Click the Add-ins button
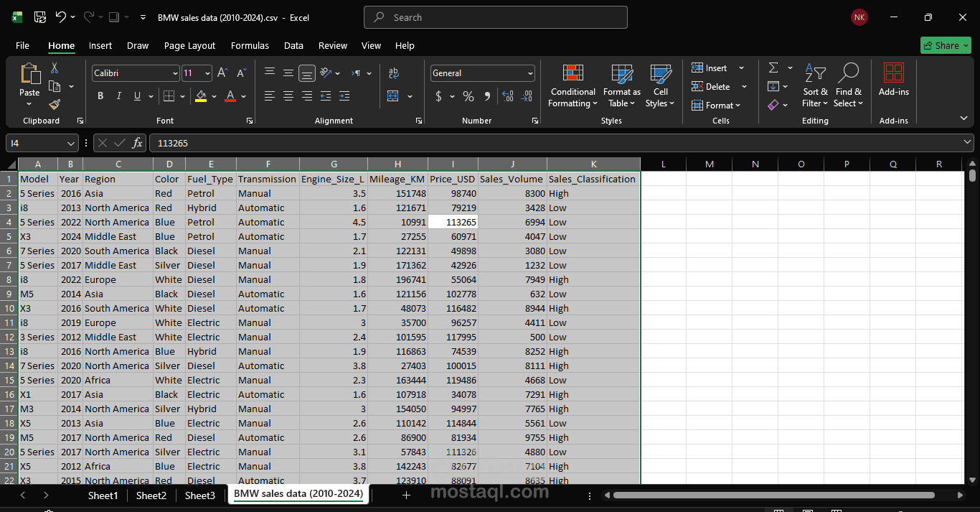The height and width of the screenshot is (512, 980). point(893,79)
